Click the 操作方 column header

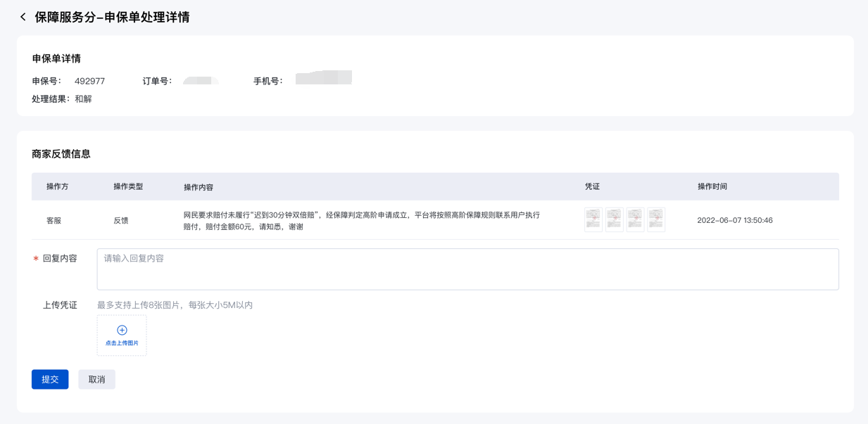(x=58, y=187)
